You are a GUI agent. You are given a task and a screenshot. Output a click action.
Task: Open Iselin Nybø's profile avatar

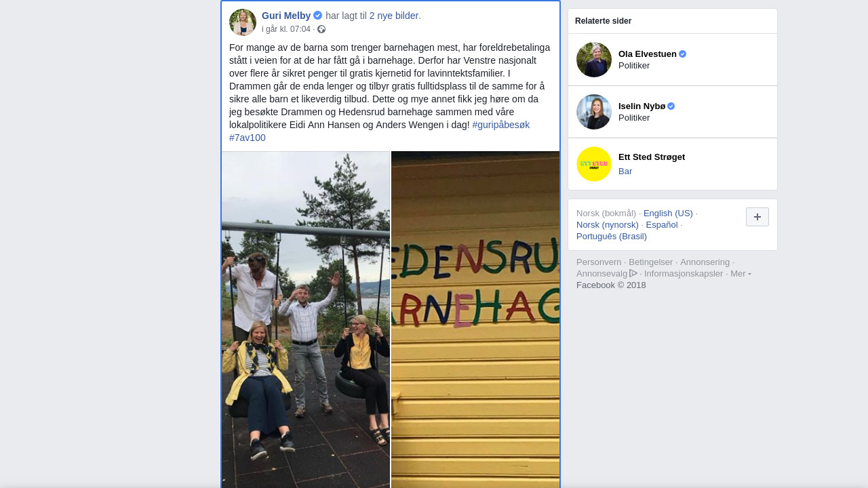pos(594,112)
